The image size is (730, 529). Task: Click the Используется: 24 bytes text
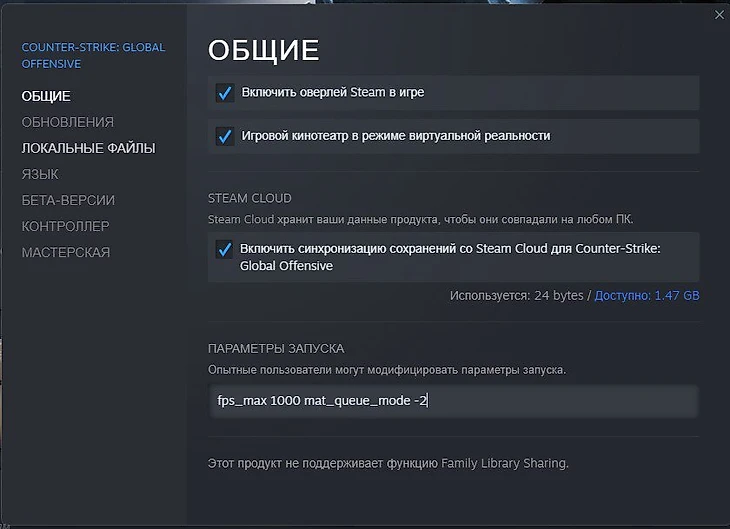coord(516,296)
